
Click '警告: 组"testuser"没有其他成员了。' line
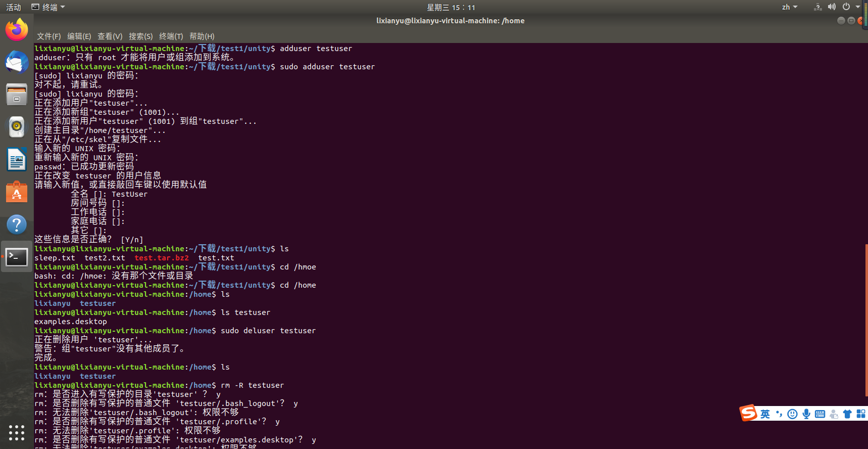(110, 349)
